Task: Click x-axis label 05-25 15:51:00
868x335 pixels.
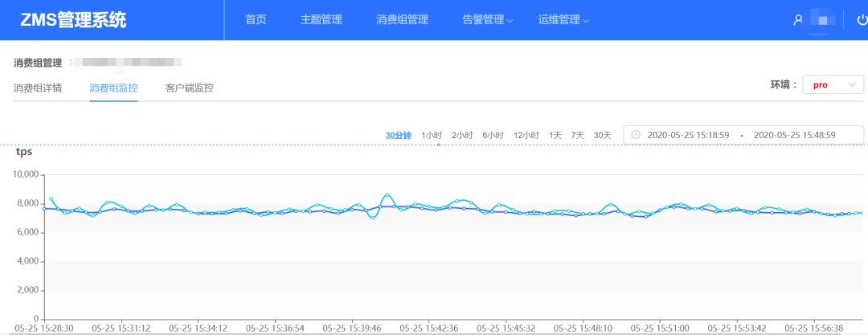Action: tap(659, 328)
